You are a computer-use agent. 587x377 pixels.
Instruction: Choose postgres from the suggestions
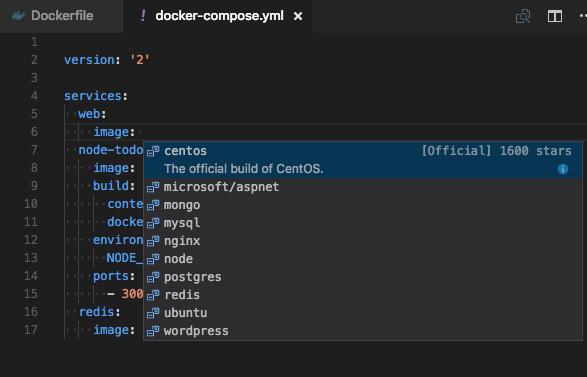[363, 277]
